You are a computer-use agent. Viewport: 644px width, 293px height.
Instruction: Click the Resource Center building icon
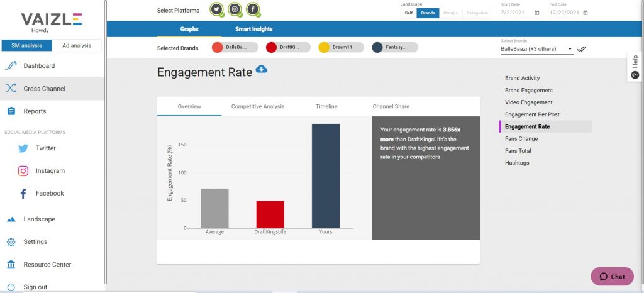(11, 265)
